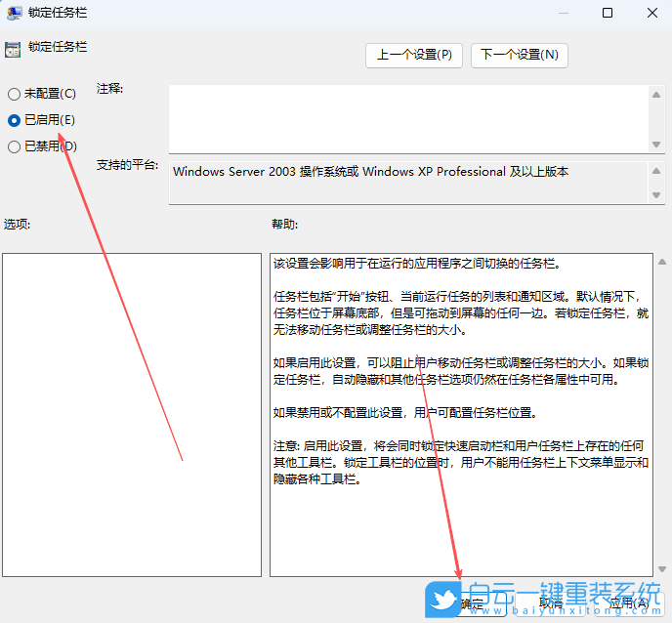672x623 pixels.
Task: Click the help paragraph starting 如果禁用或不配置
Action: tap(405, 413)
